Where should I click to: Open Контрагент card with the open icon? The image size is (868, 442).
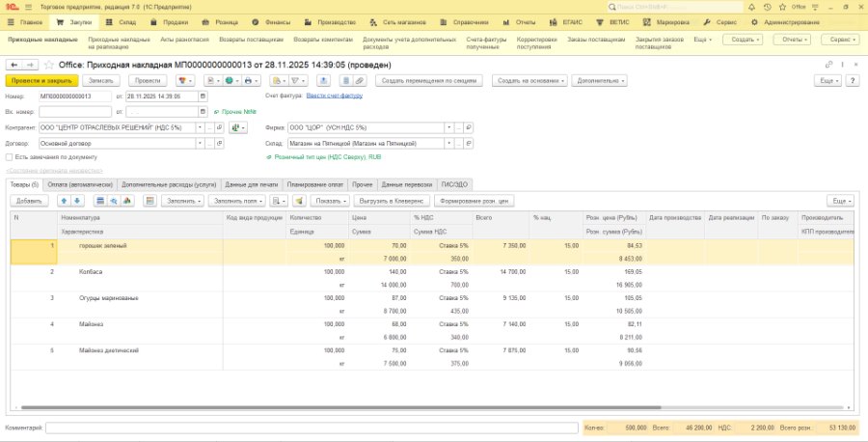[x=220, y=128]
